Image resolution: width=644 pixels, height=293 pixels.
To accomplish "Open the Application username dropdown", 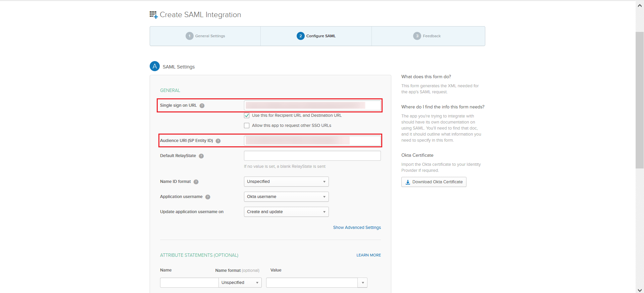I will coord(286,197).
